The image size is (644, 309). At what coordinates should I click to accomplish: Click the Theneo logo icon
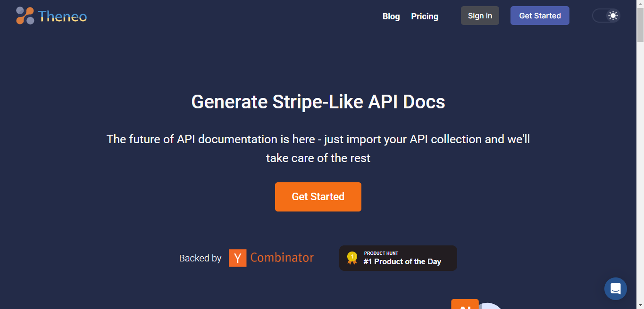[x=25, y=16]
